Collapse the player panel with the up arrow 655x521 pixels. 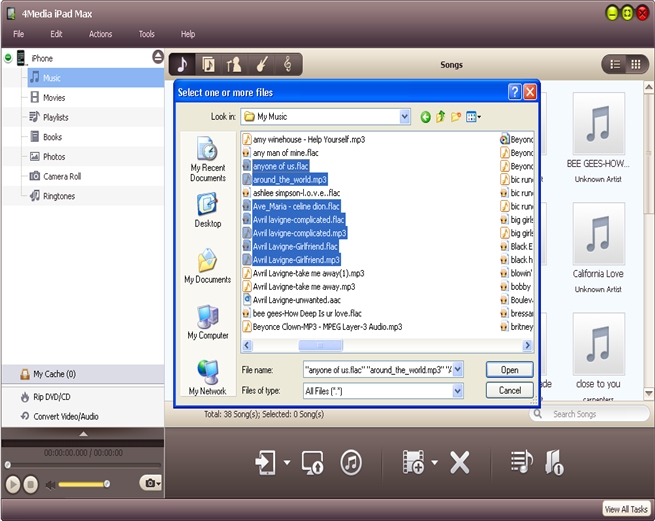click(84, 434)
